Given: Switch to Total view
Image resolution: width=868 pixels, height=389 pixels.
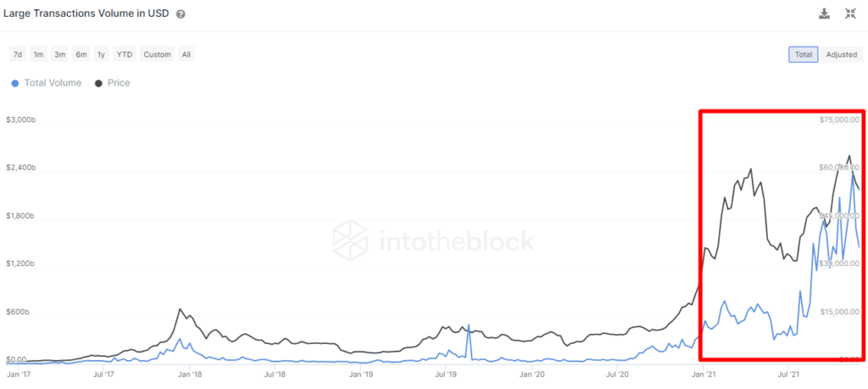Looking at the screenshot, I should [x=803, y=54].
